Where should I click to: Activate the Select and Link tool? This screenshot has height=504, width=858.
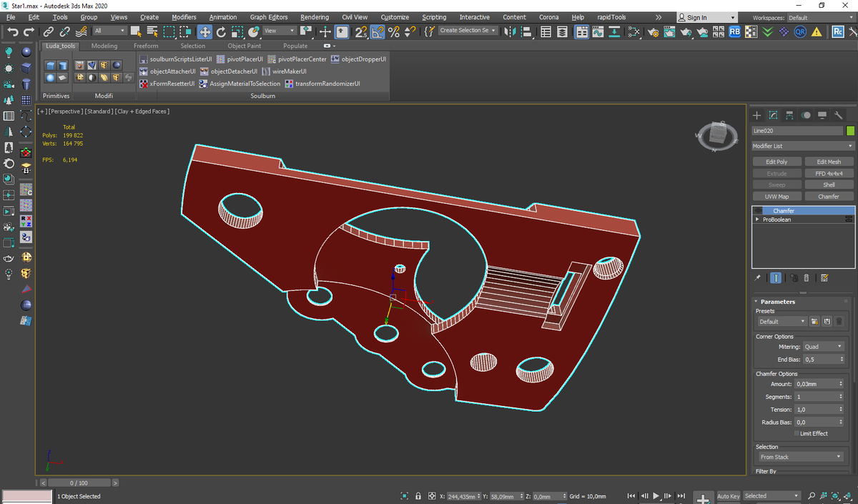click(48, 31)
